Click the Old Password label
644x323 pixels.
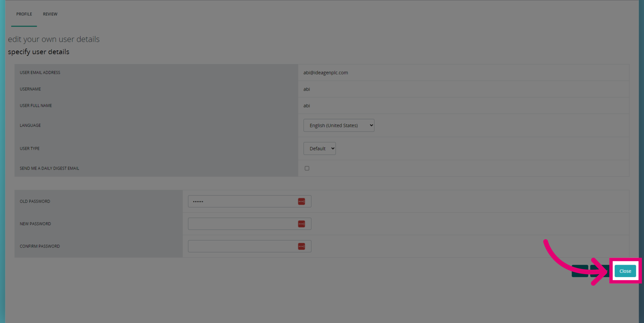click(x=35, y=201)
